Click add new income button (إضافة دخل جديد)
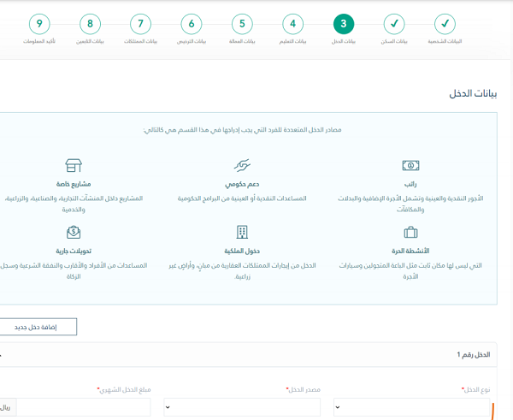Viewport: 513px width, 420px height. (38, 327)
